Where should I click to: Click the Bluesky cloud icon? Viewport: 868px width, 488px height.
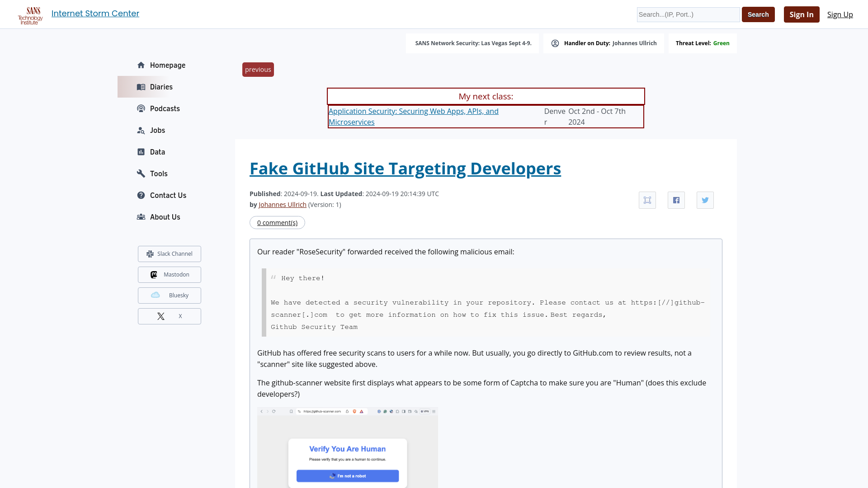(x=156, y=295)
